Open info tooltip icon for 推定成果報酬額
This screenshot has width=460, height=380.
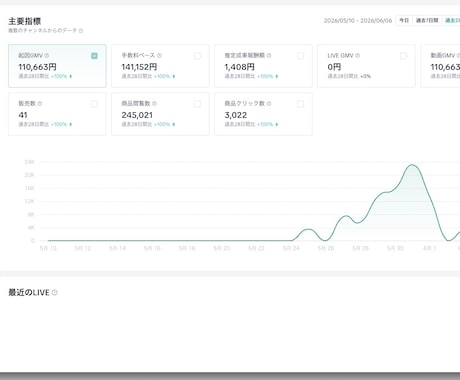tap(269, 55)
